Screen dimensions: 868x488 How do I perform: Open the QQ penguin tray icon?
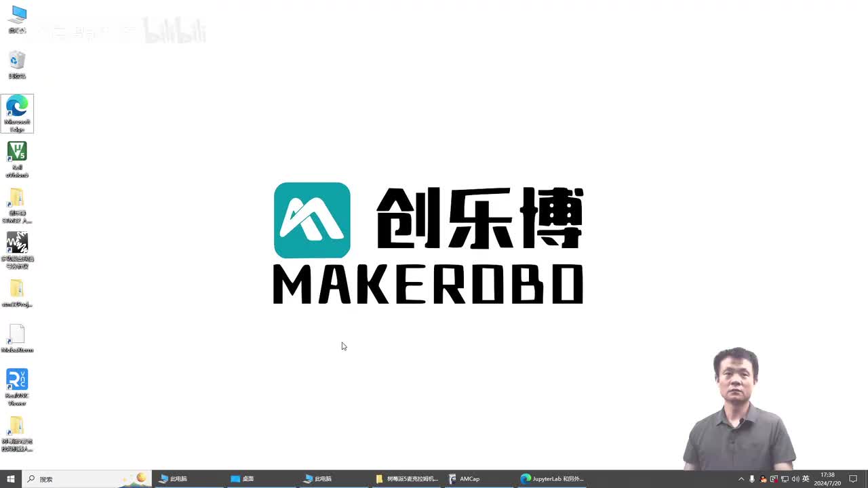[763, 479]
